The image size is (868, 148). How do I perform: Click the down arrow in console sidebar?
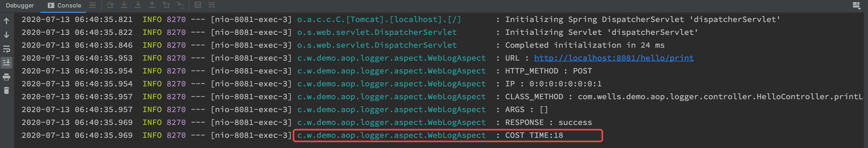pos(6,35)
